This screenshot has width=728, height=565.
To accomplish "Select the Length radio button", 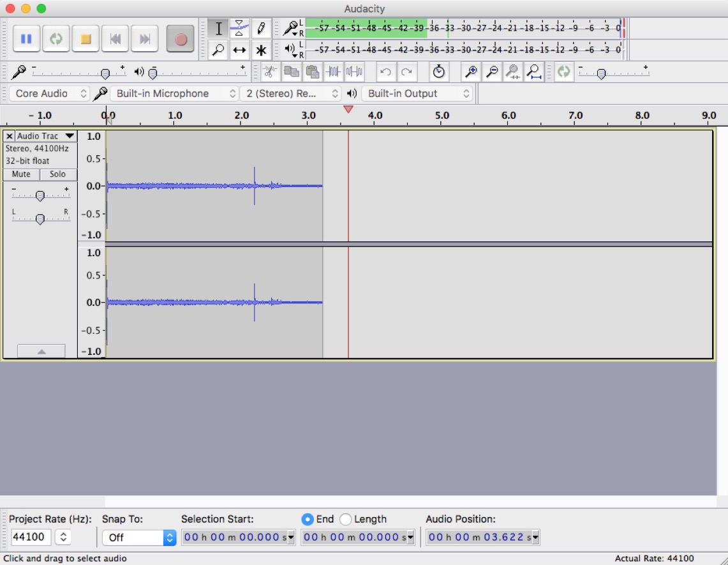I will pyautogui.click(x=345, y=519).
